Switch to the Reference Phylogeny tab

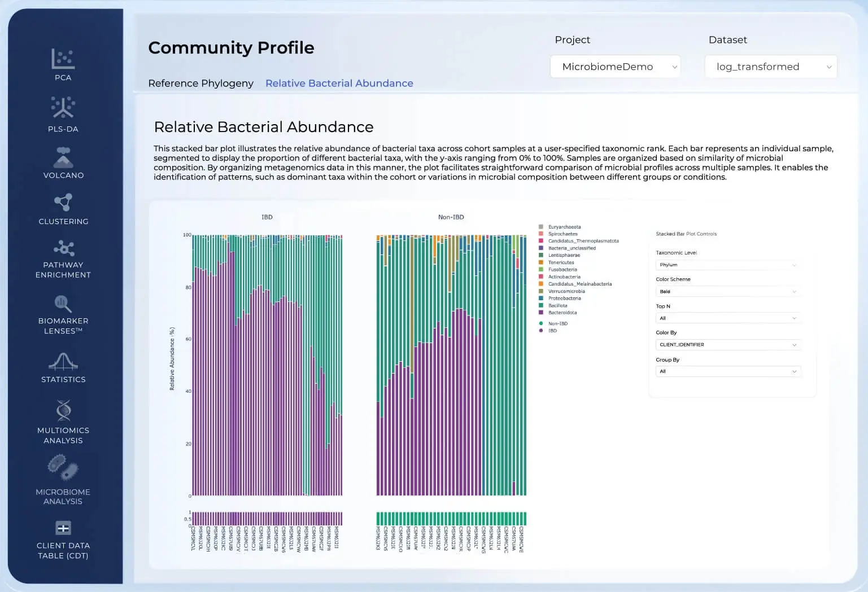click(200, 84)
